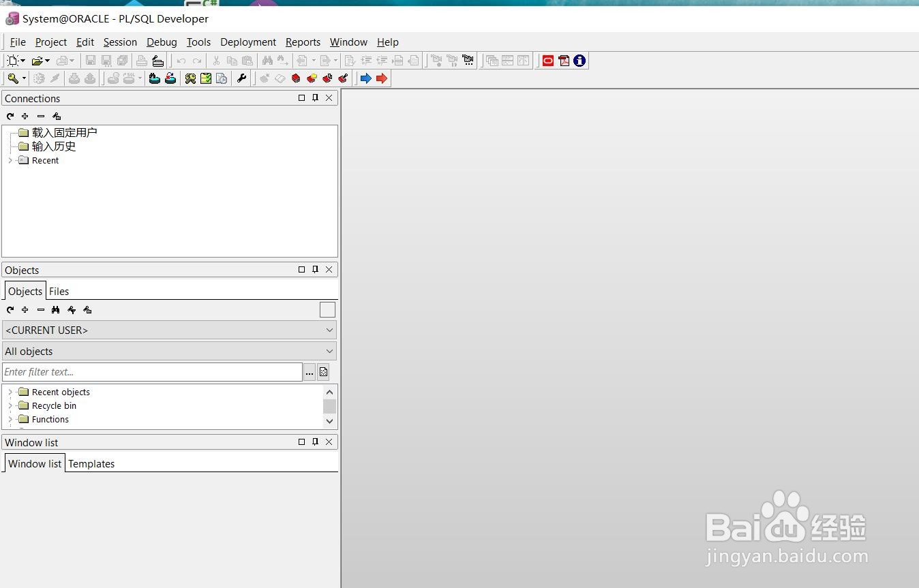The height and width of the screenshot is (588, 919).
Task: Click the blue right arrow toolbar icon
Action: pyautogui.click(x=366, y=78)
